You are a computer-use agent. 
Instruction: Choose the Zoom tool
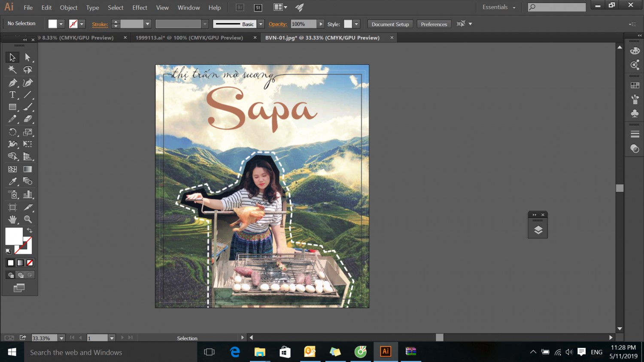28,220
